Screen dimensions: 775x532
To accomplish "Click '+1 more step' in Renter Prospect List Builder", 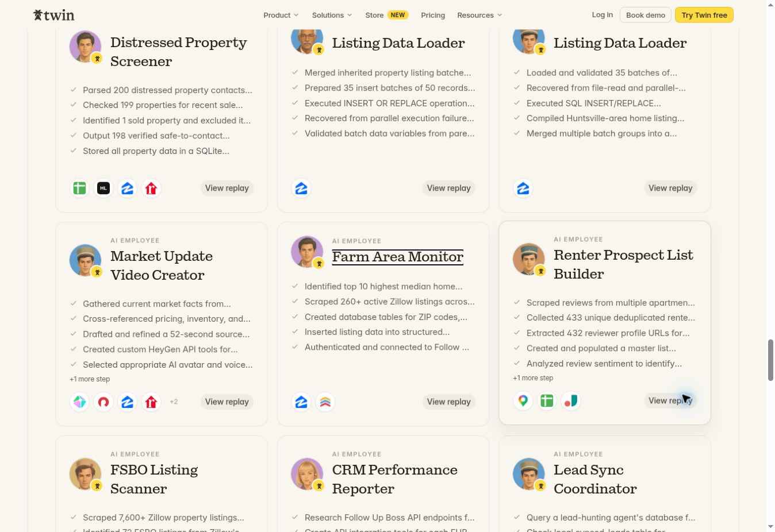I will click(533, 378).
